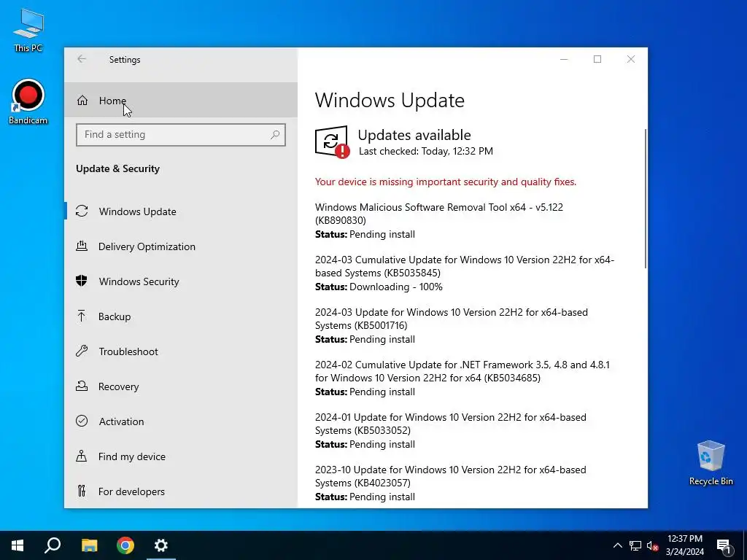Click the Settings gear on taskbar
This screenshot has height=560, width=747.
click(x=161, y=545)
